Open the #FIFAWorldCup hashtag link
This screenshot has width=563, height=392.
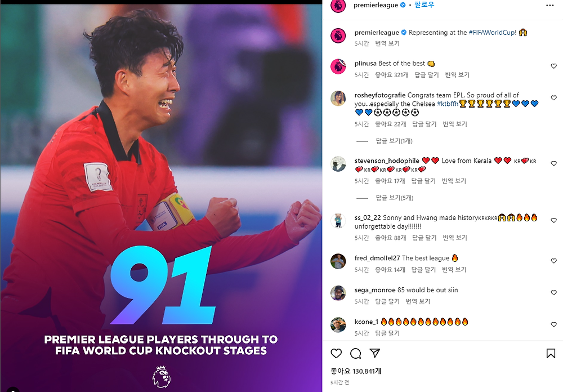(x=492, y=32)
